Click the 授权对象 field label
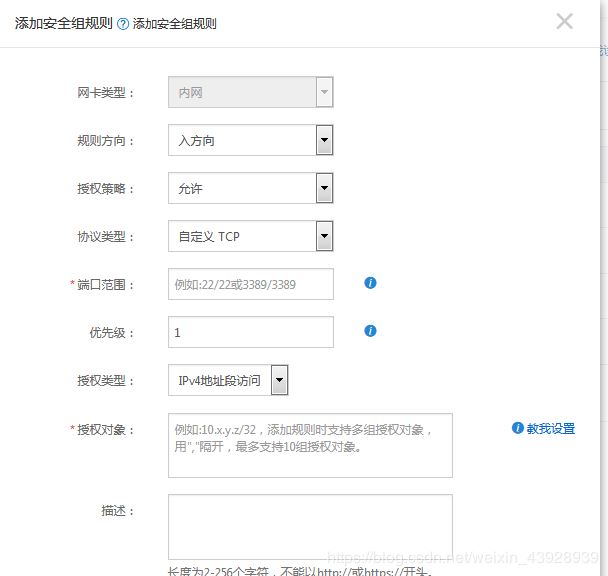The height and width of the screenshot is (576, 608). point(104,429)
